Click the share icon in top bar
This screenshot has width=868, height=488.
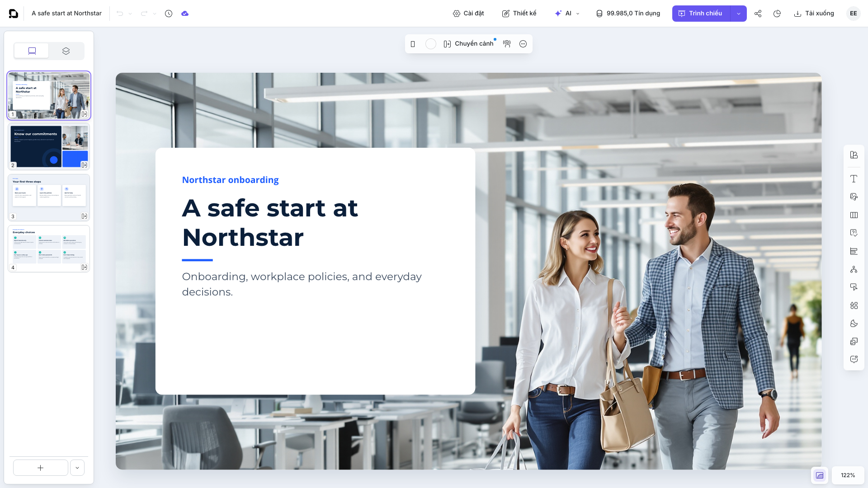pos(758,14)
